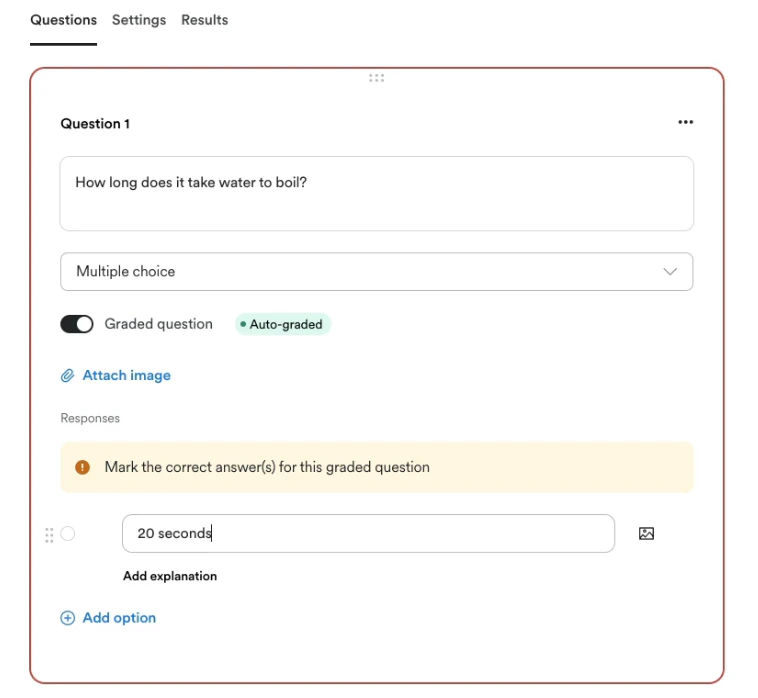758x698 pixels.
Task: Open the Multiple choice question type dropdown
Action: coord(377,271)
